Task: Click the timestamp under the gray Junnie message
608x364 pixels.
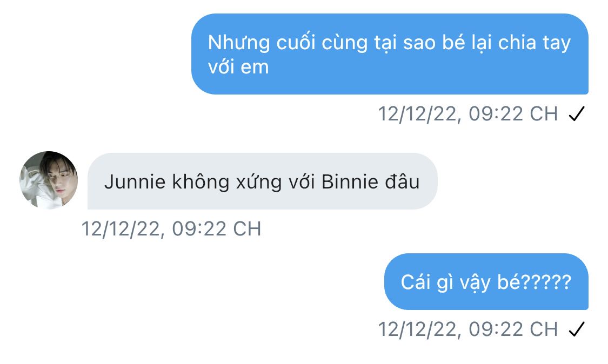Action: point(171,228)
